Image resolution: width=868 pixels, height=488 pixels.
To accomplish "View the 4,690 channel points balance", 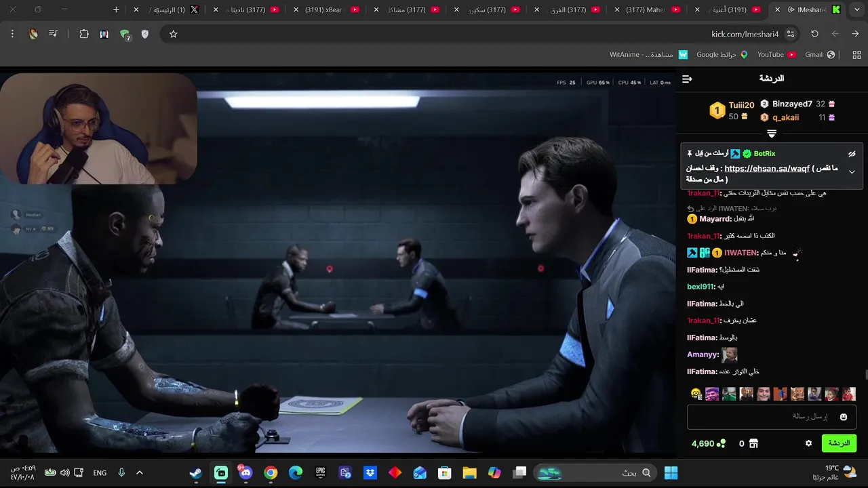I will 708,443.
